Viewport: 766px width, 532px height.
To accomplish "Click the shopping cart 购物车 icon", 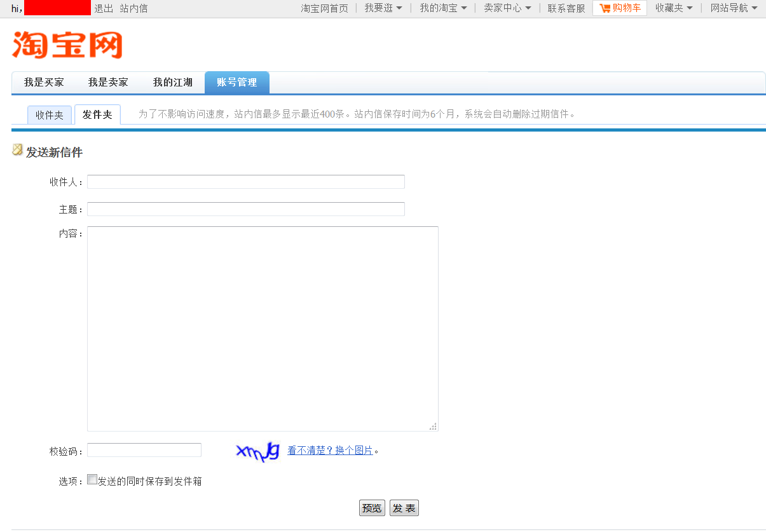I will point(603,8).
